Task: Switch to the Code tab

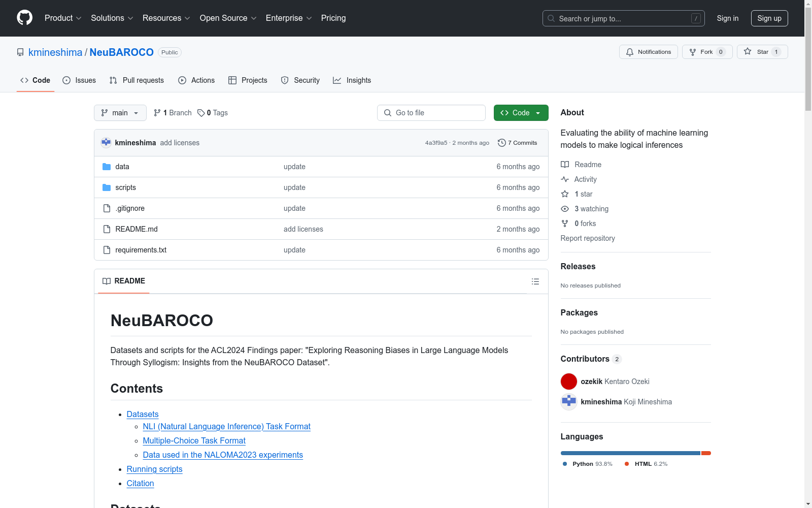Action: tap(36, 80)
